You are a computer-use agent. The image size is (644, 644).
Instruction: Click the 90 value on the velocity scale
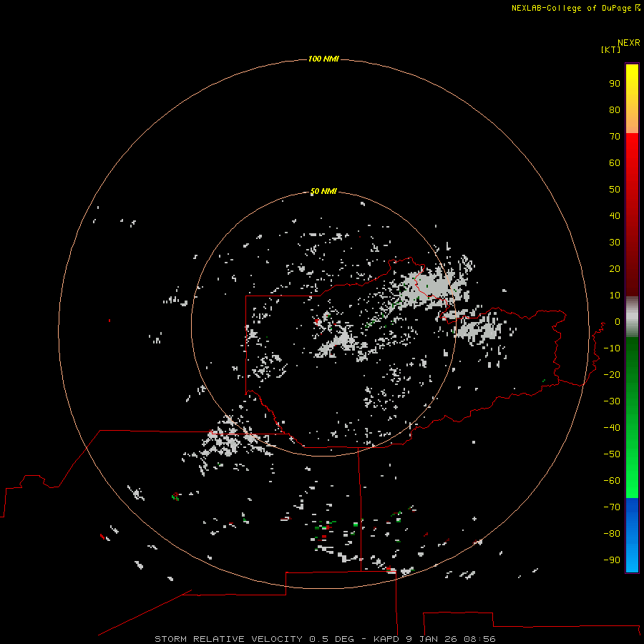(x=615, y=84)
